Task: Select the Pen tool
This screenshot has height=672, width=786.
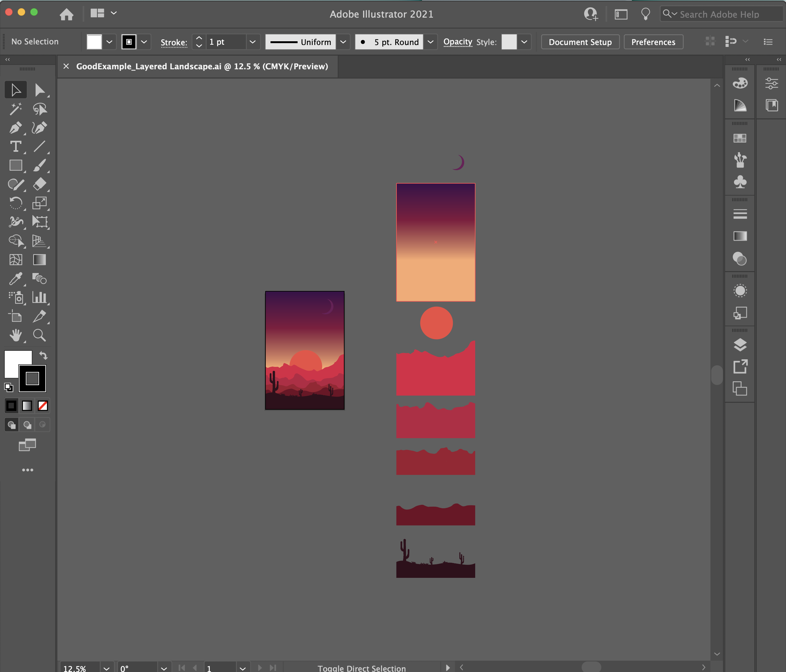Action: 15,128
